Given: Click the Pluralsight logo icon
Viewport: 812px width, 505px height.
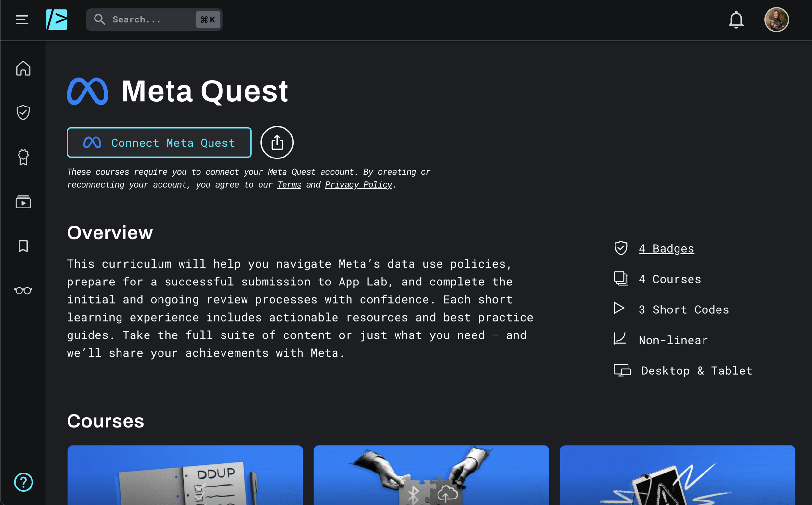Looking at the screenshot, I should tap(57, 20).
